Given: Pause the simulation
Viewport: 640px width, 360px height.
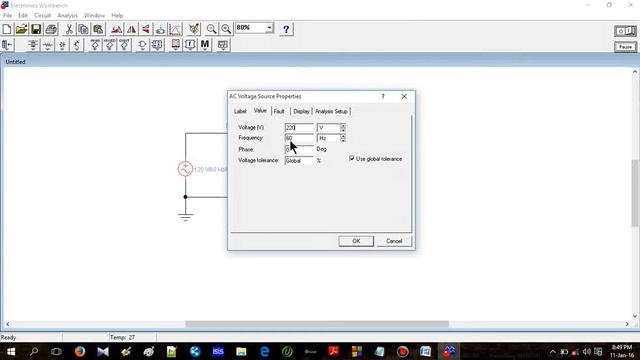Looking at the screenshot, I should 625,47.
